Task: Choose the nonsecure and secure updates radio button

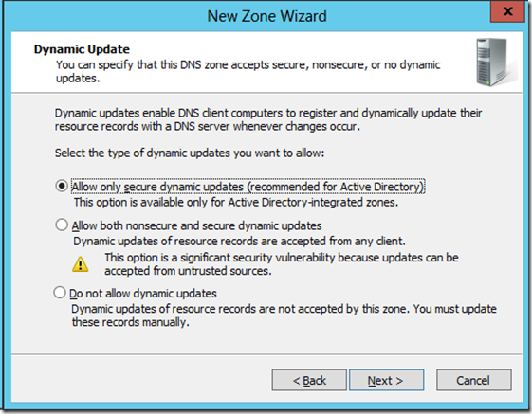Action: 62,225
